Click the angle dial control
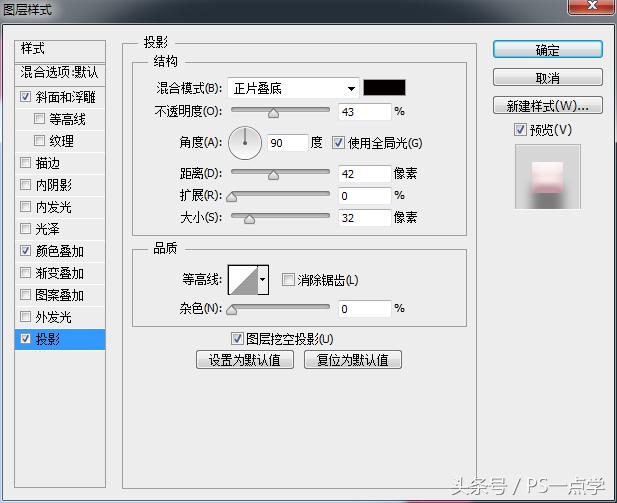This screenshot has width=617, height=503. pos(245,142)
